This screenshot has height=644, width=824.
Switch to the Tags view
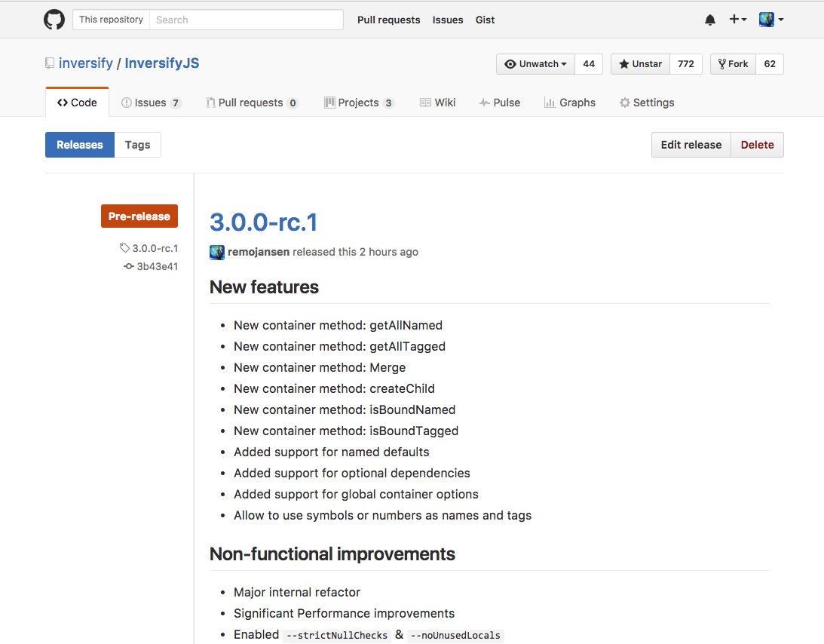pyautogui.click(x=138, y=145)
